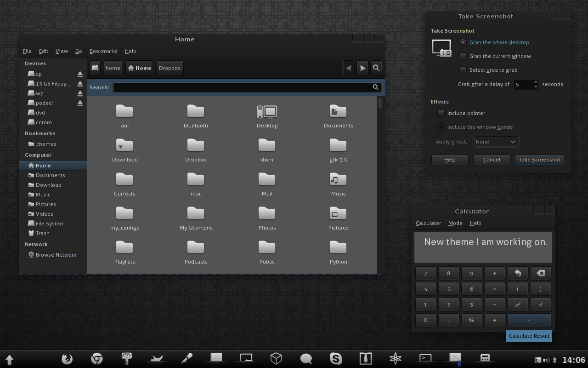588x368 pixels.
Task: Click the square root calculator key
Action: (541, 305)
